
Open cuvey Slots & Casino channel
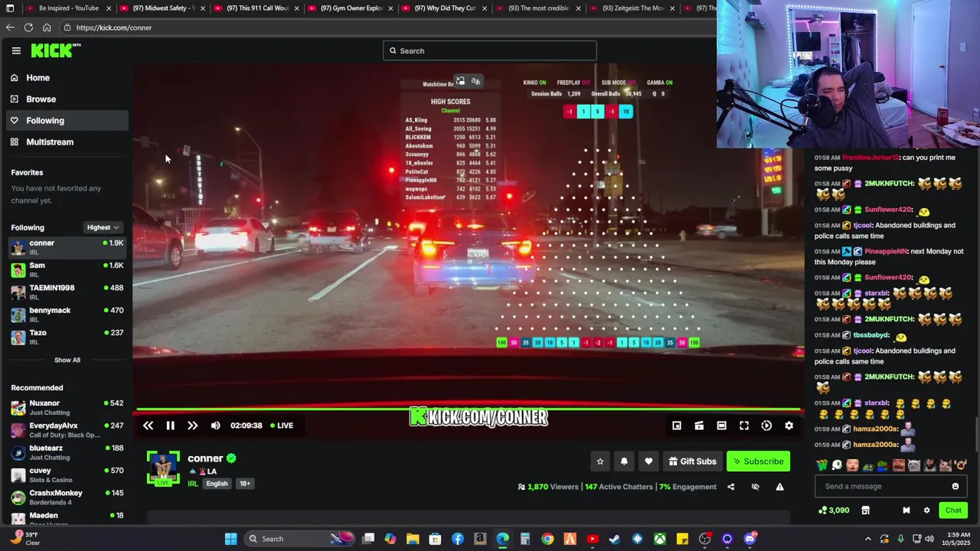[x=67, y=474]
